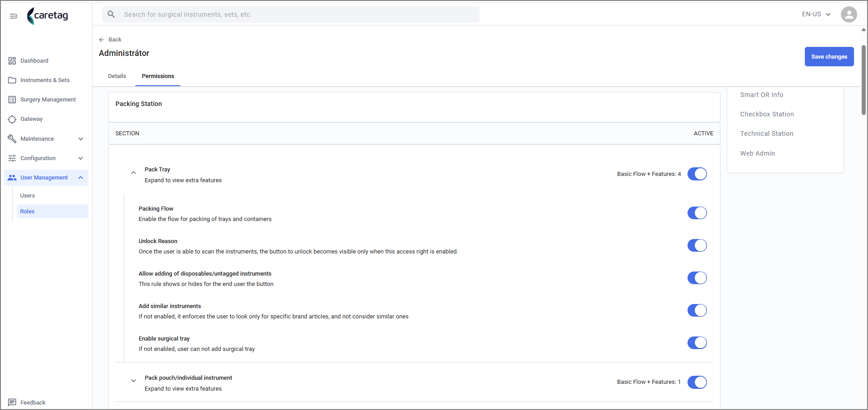Go Back to previous page
Screen dimensions: 868x410
click(111, 40)
